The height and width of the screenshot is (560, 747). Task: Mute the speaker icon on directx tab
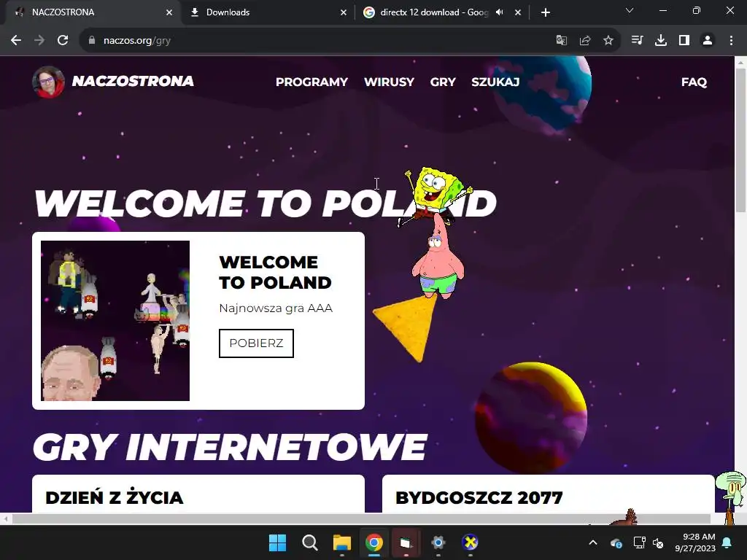click(499, 12)
